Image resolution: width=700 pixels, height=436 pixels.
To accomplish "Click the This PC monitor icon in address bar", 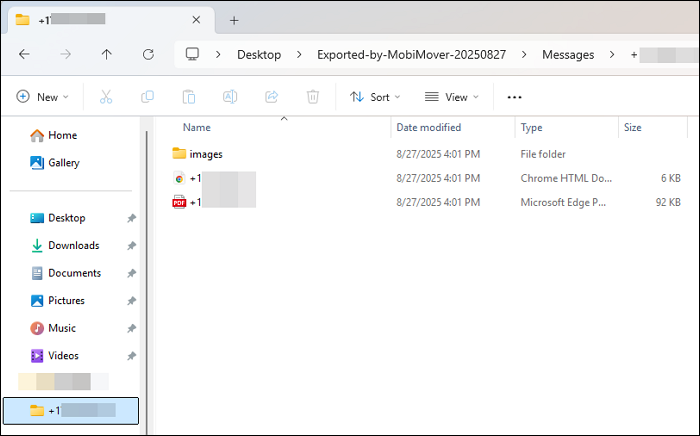I will (x=192, y=54).
